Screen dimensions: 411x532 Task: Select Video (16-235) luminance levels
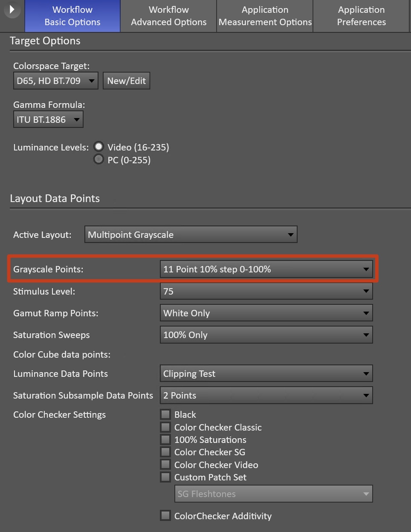[99, 147]
